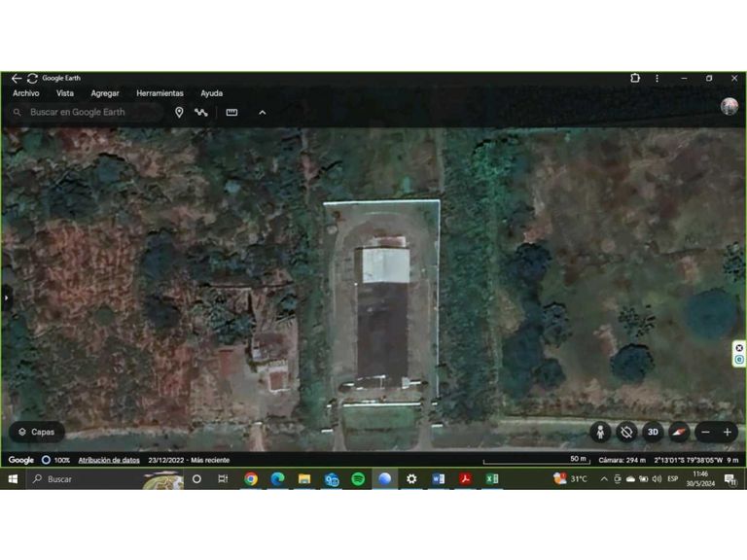Click the 50 m scale bar

click(537, 460)
